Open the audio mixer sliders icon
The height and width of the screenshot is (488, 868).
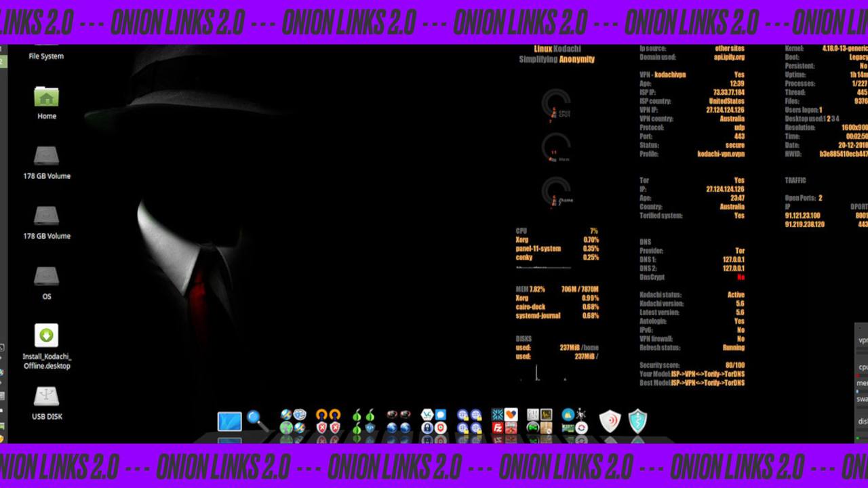(533, 414)
